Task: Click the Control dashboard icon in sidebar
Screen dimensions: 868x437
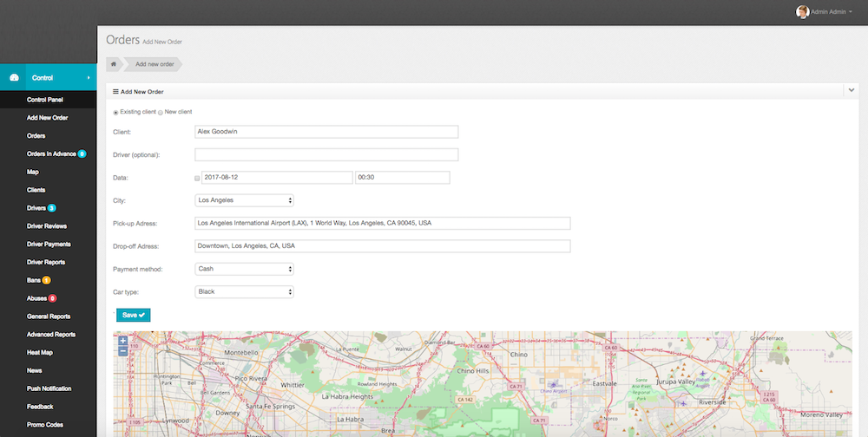Action: [15, 78]
